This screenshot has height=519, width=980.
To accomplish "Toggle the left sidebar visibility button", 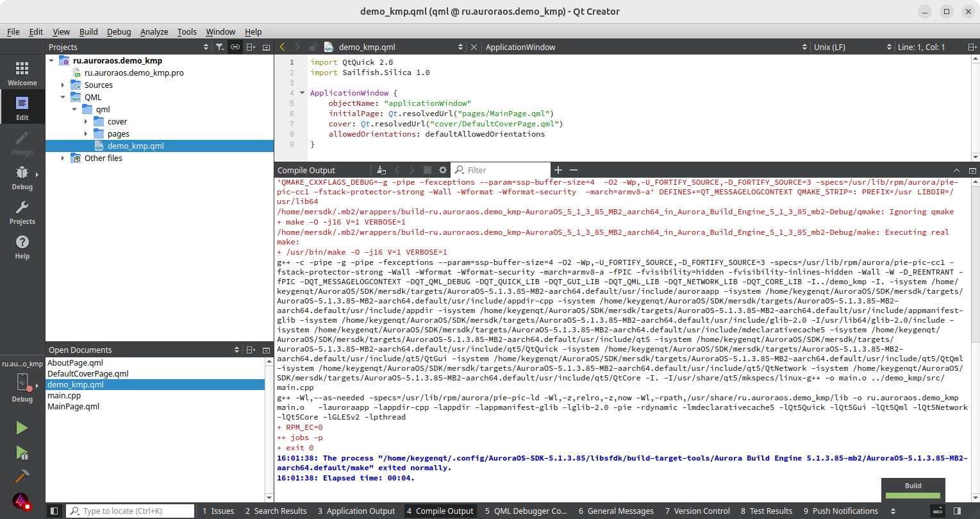I will 54,511.
